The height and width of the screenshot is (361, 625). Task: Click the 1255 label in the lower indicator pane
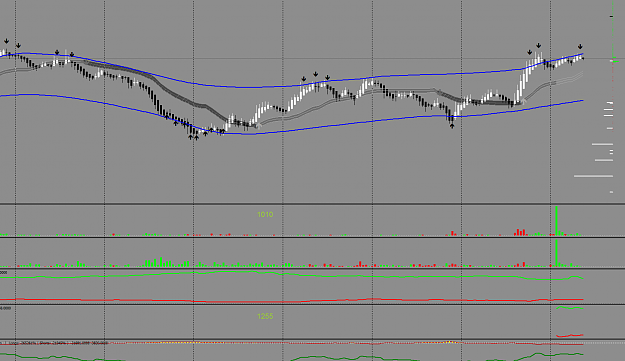pyautogui.click(x=265, y=316)
